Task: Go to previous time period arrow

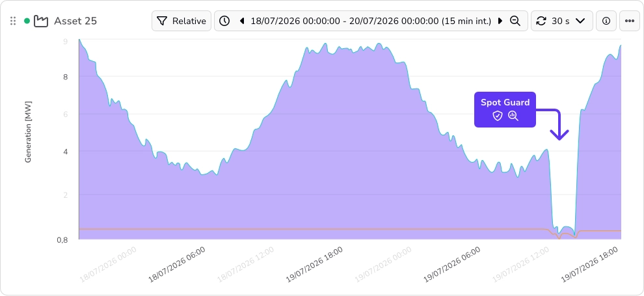Action: click(242, 21)
